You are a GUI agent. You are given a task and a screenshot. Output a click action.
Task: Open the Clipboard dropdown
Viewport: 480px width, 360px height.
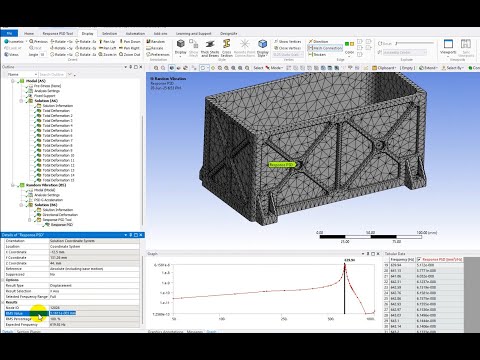[x=385, y=68]
